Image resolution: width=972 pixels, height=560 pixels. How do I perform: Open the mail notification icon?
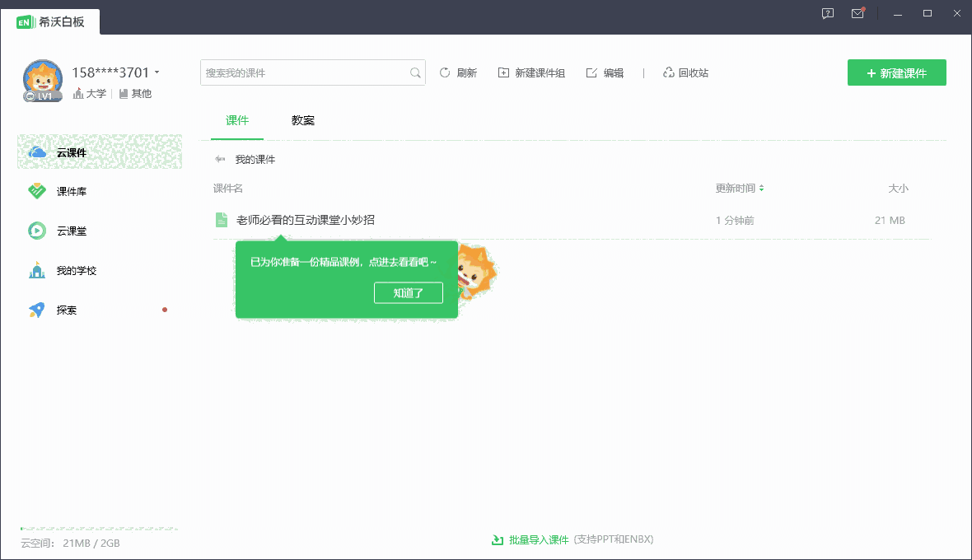coord(858,13)
